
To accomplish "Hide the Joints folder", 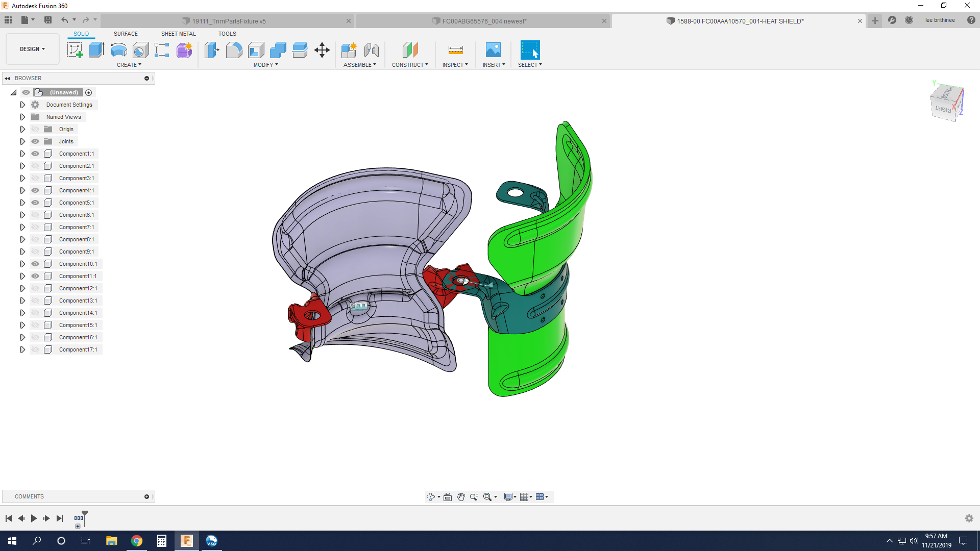I will click(x=35, y=141).
